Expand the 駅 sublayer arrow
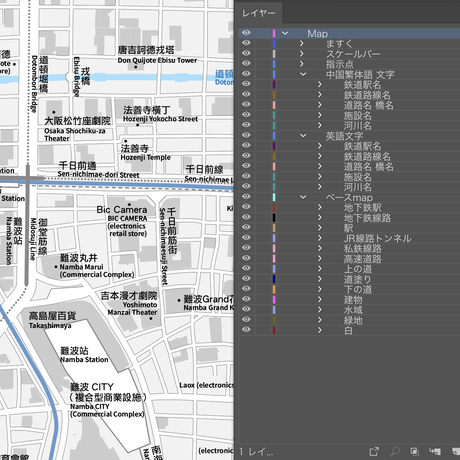460x460 pixels. 320,228
